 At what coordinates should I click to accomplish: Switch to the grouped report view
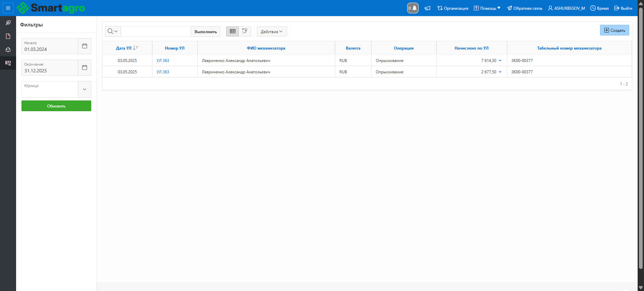coord(245,31)
